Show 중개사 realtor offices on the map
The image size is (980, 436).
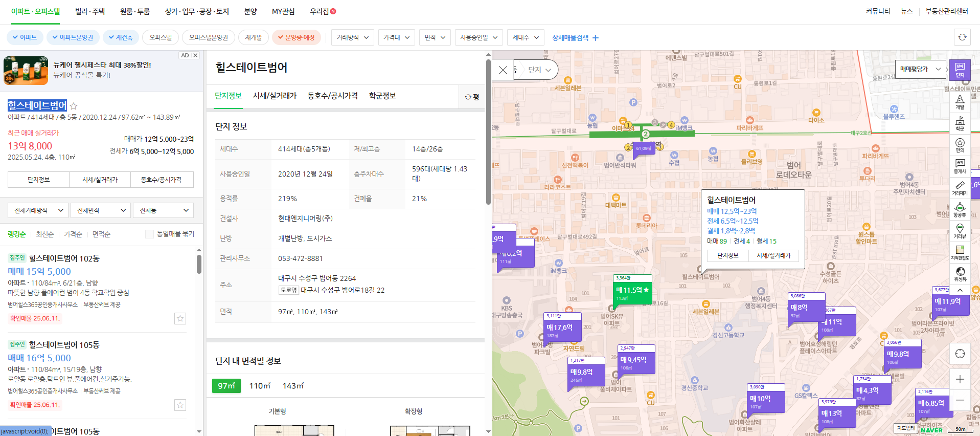960,166
